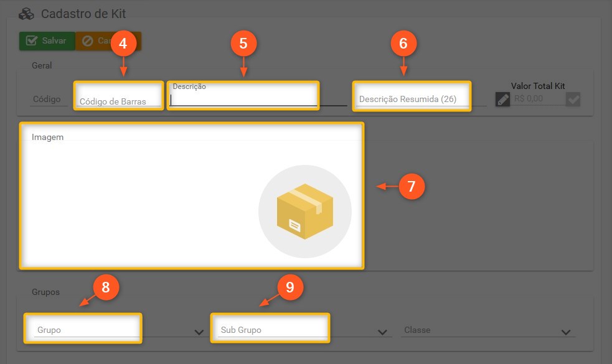Viewport: 612px width, 364px height.
Task: Click the Salvar button
Action: tap(47, 41)
